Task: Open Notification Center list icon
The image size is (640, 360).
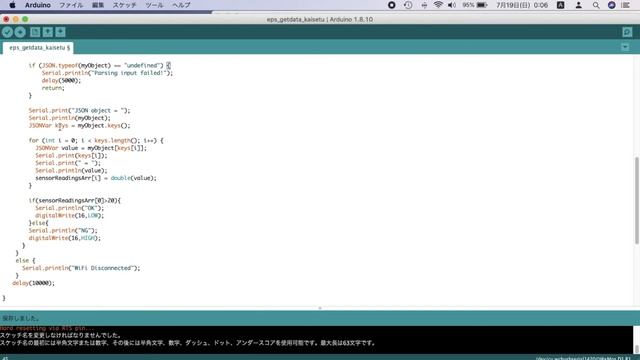Action: [626, 5]
